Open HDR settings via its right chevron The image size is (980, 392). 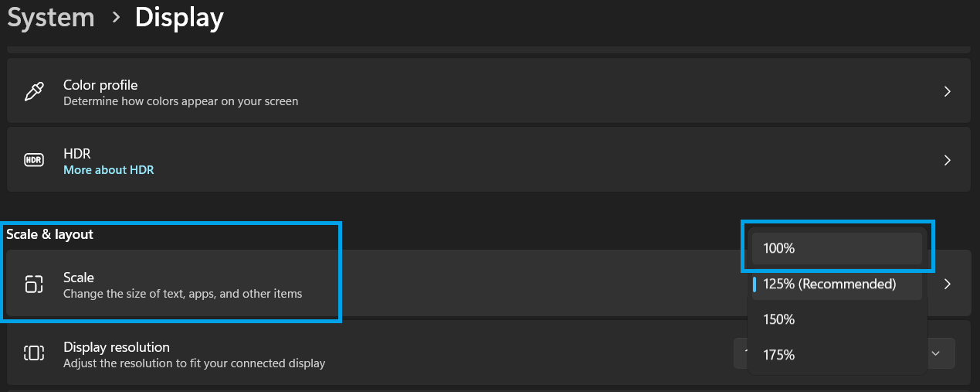click(x=947, y=160)
